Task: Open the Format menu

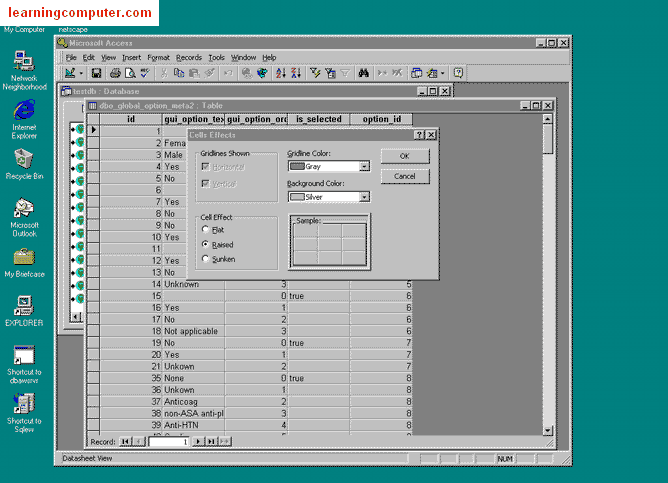Action: [158, 58]
